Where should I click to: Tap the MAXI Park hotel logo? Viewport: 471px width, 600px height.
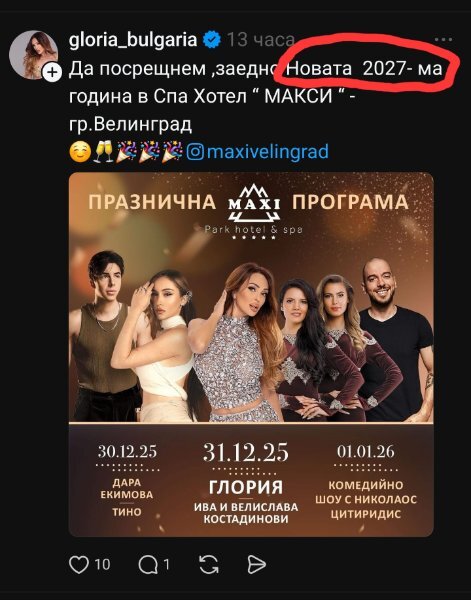click(x=254, y=211)
